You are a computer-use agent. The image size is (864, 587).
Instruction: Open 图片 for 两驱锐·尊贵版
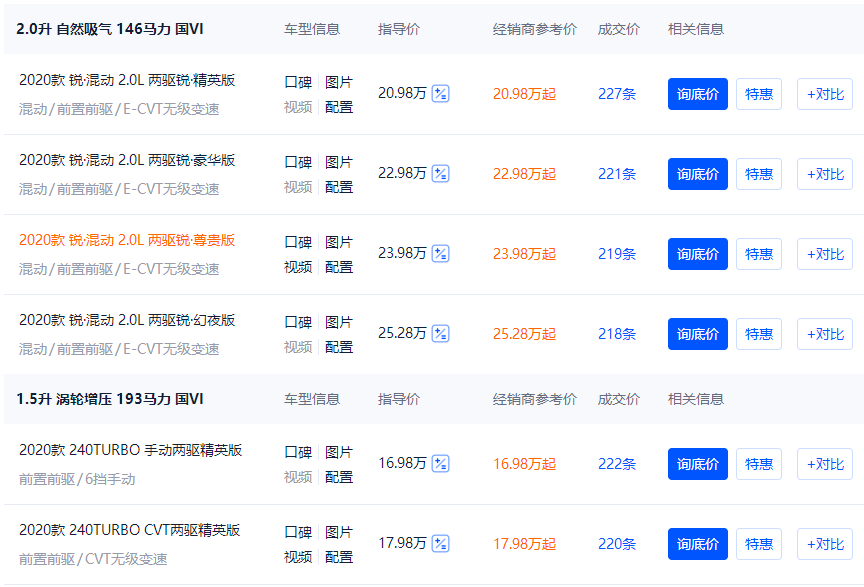tap(339, 242)
